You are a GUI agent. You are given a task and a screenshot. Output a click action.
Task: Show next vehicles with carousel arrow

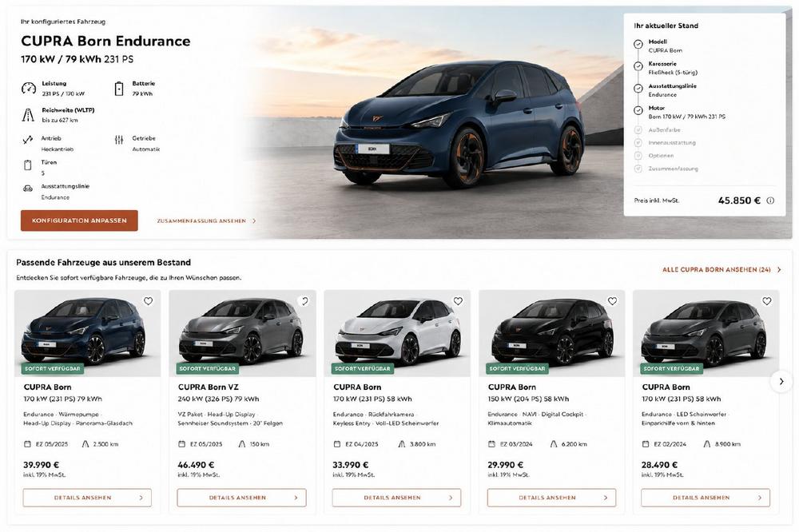(x=781, y=382)
